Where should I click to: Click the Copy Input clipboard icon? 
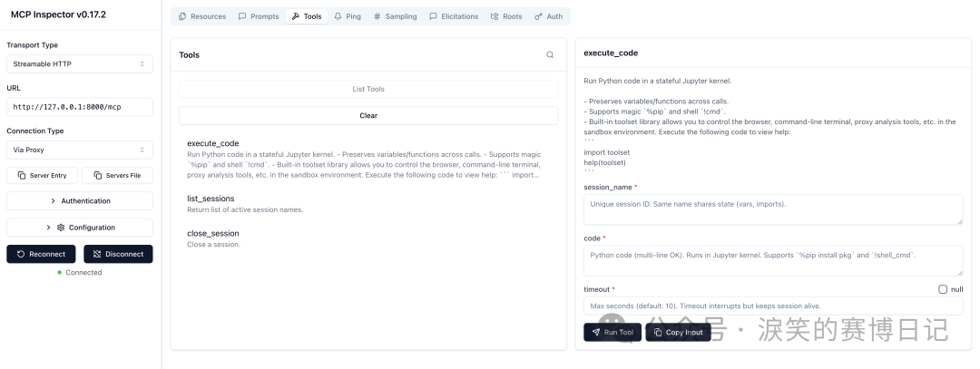pyautogui.click(x=658, y=332)
